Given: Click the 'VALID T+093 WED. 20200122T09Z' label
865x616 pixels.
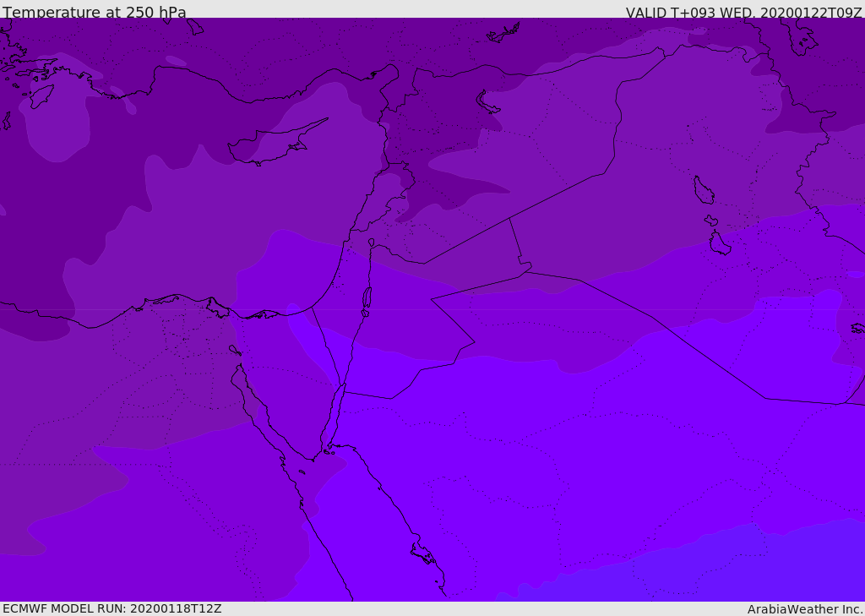Looking at the screenshot, I should tap(743, 13).
